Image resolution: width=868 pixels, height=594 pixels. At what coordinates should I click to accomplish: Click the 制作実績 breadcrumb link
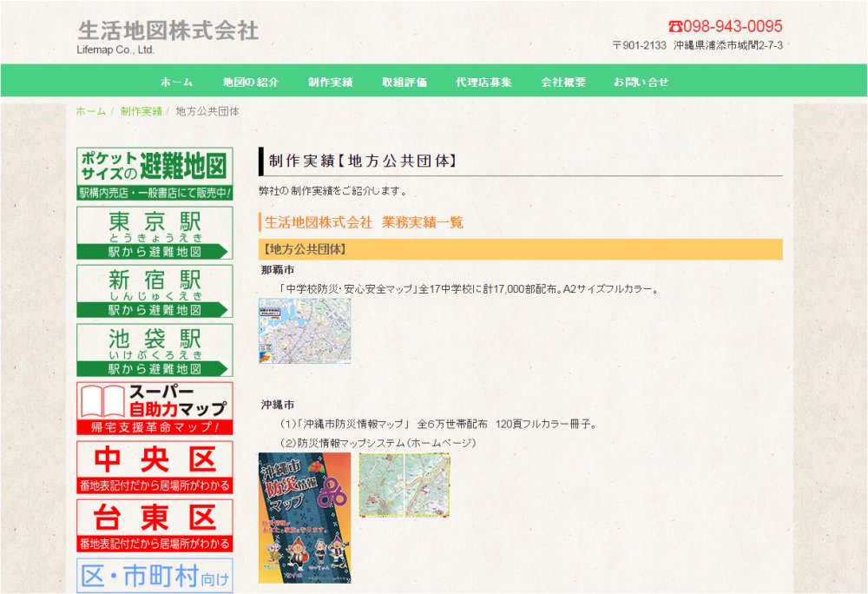pos(141,111)
